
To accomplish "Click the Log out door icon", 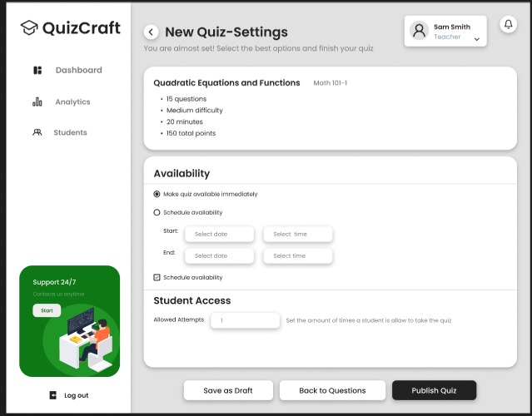I will pyautogui.click(x=53, y=395).
